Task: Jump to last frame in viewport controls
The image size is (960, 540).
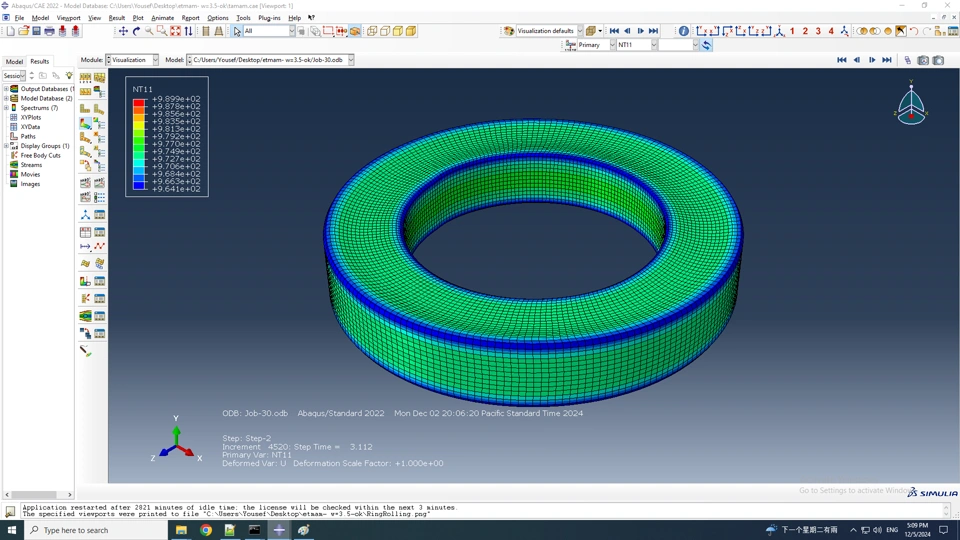Action: coord(887,60)
